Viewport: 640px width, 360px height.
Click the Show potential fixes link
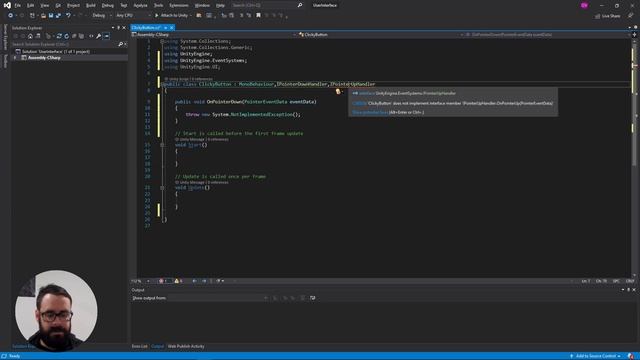pyautogui.click(x=370, y=112)
